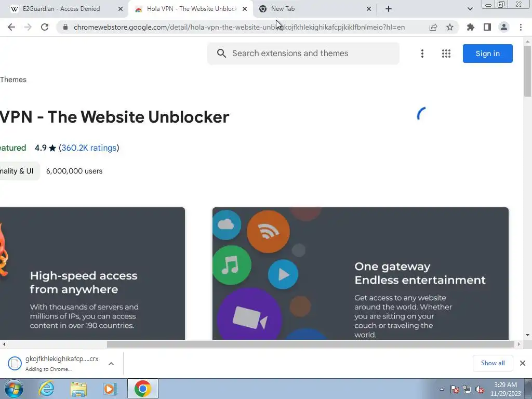Open the Google apps grid

tap(446, 54)
